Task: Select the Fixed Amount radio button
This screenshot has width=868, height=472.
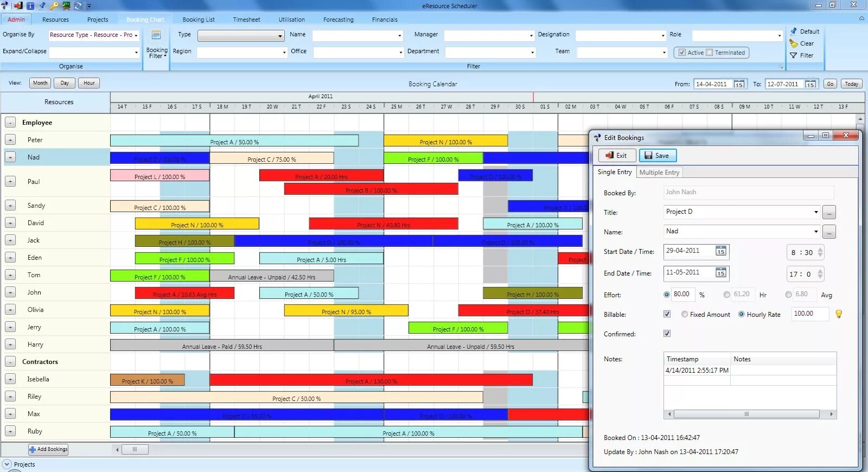Action: [685, 314]
